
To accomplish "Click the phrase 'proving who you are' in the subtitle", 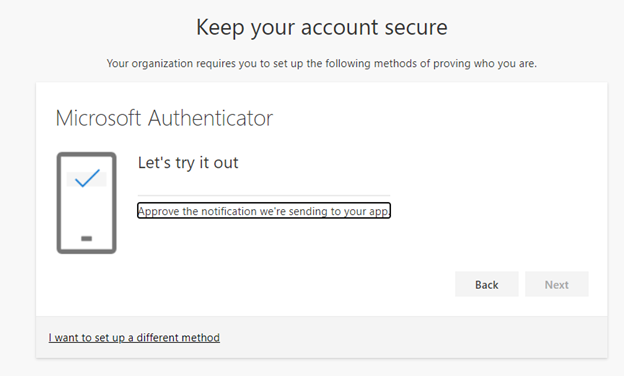I will pos(485,63).
